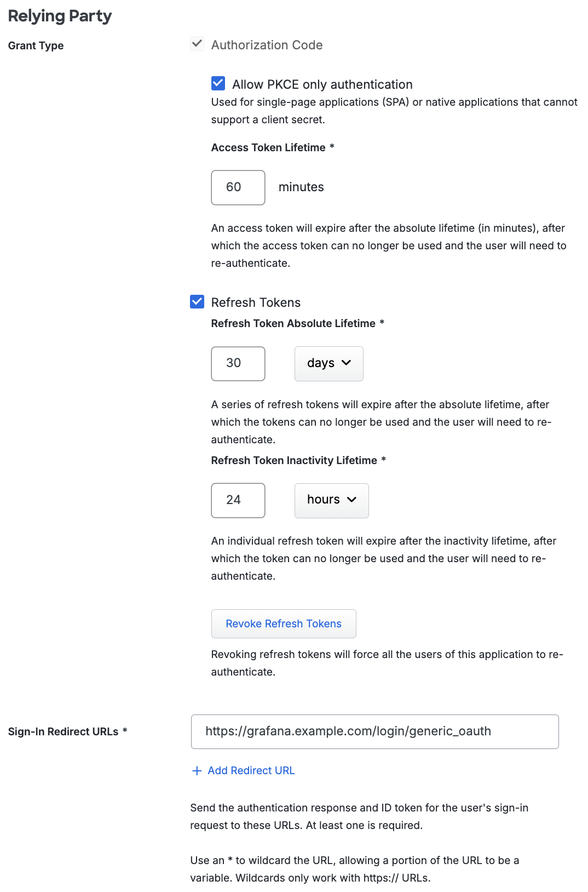Click the Sign-In Redirect URLs field label
This screenshot has height=892, width=588.
tap(63, 731)
